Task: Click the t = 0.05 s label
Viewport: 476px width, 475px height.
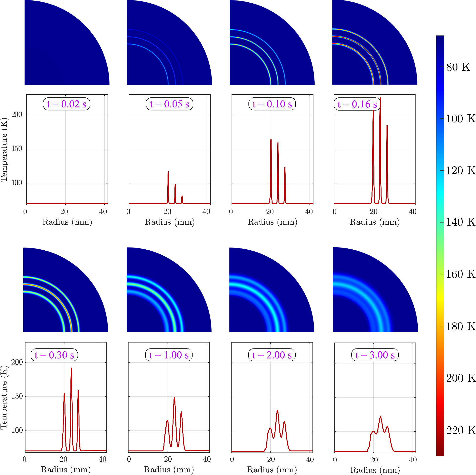Action: pos(169,104)
